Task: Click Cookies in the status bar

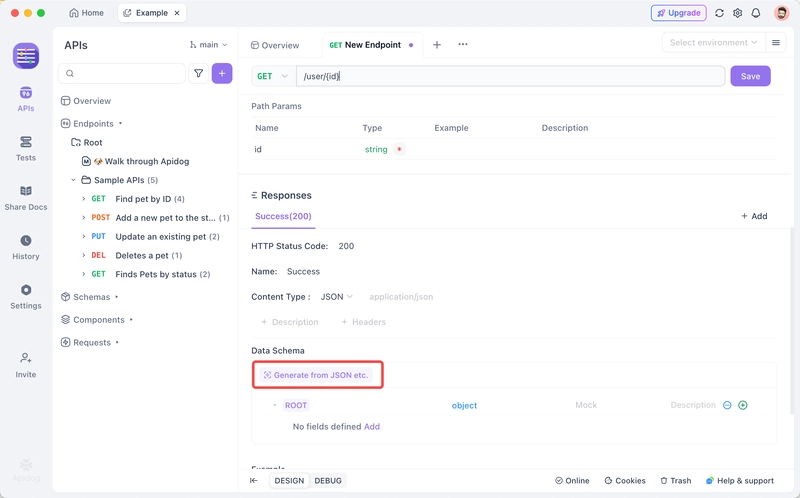Action: (625, 481)
